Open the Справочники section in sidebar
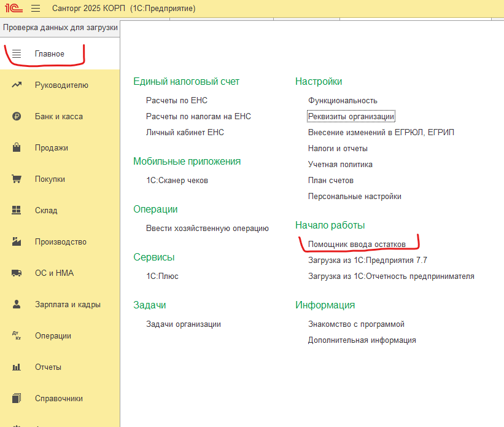 pos(58,399)
